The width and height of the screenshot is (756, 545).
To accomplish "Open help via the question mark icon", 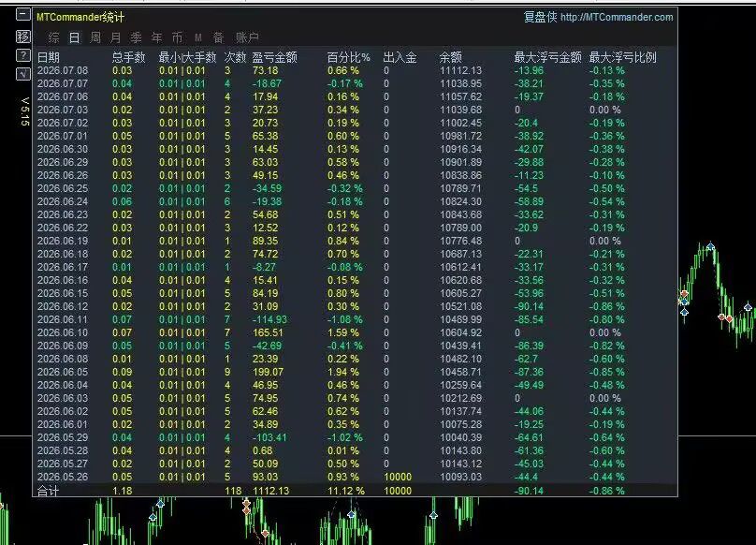I will point(22,55).
